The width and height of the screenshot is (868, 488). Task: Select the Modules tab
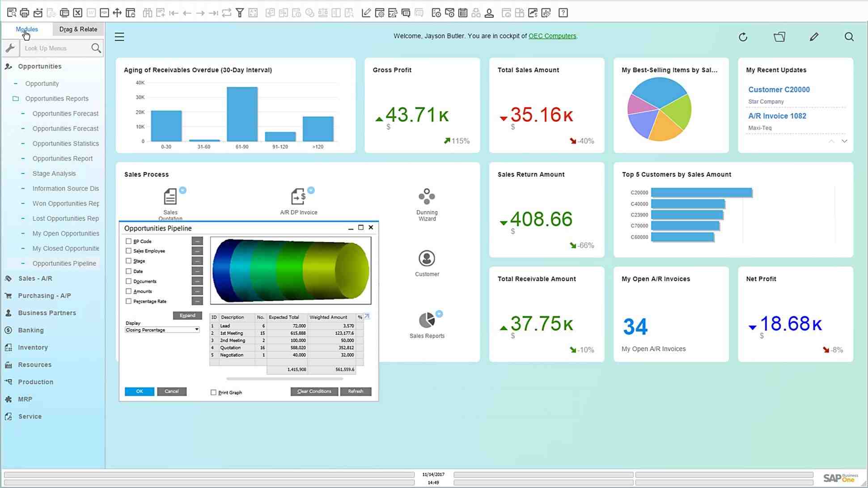(26, 29)
